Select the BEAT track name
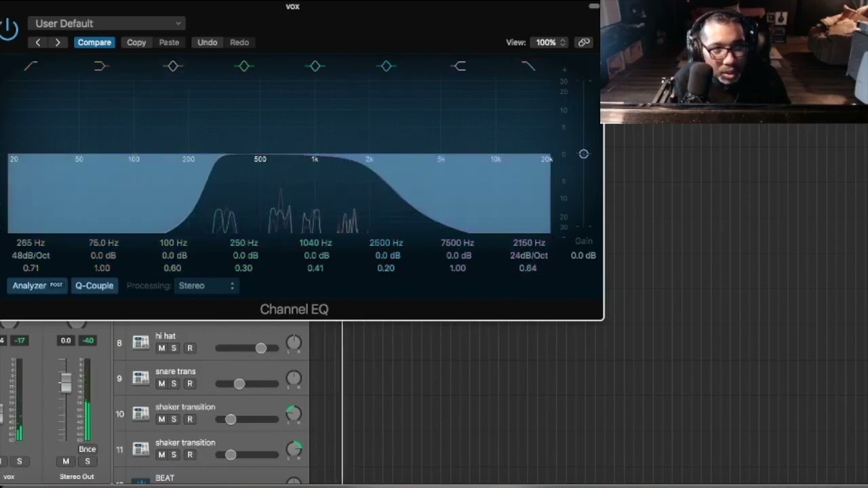The width and height of the screenshot is (868, 488). coord(165,478)
